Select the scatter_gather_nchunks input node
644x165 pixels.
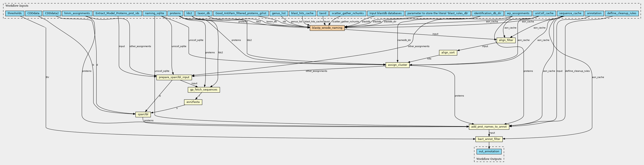click(347, 14)
